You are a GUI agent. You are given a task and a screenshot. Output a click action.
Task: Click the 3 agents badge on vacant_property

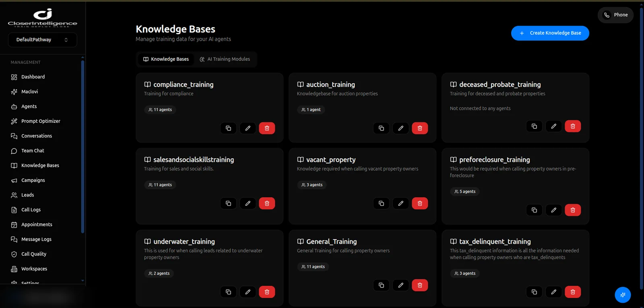click(x=312, y=185)
